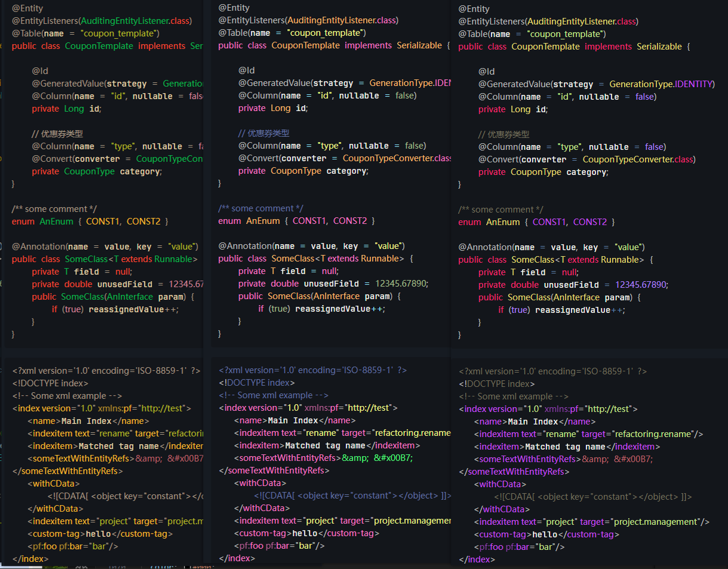Image resolution: width=728 pixels, height=569 pixels.
Task: Click the 12345.67890 number in the right panel
Action: click(641, 285)
